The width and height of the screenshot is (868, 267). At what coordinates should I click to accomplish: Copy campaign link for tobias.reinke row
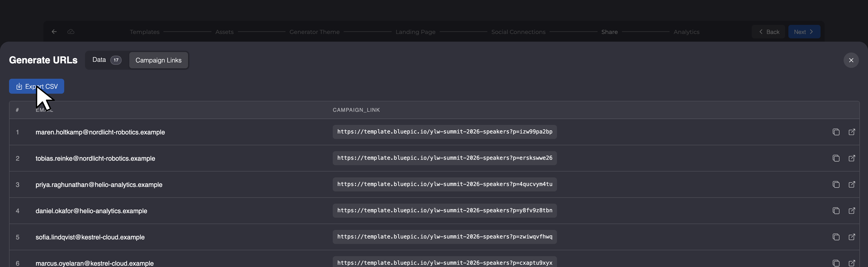tap(836, 158)
